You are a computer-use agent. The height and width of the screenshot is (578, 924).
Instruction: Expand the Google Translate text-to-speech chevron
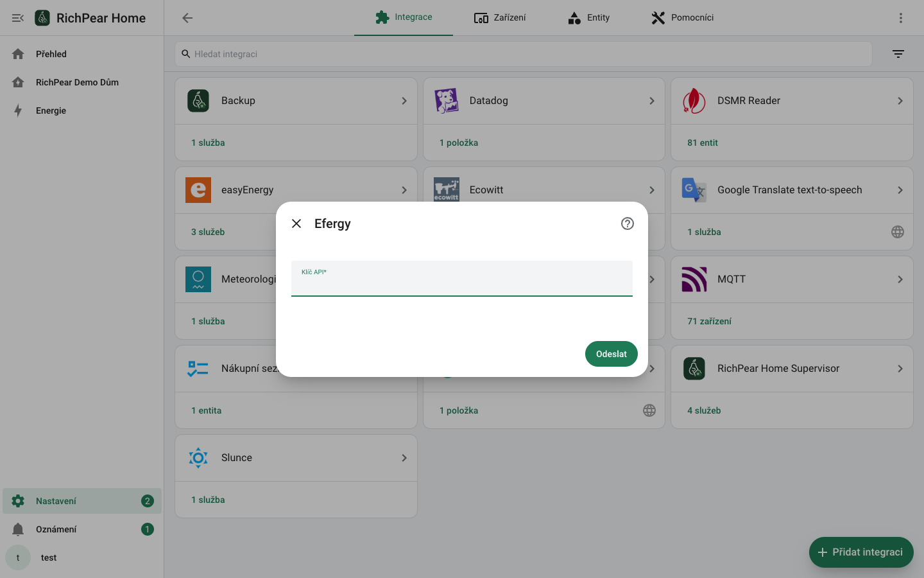[x=900, y=190]
